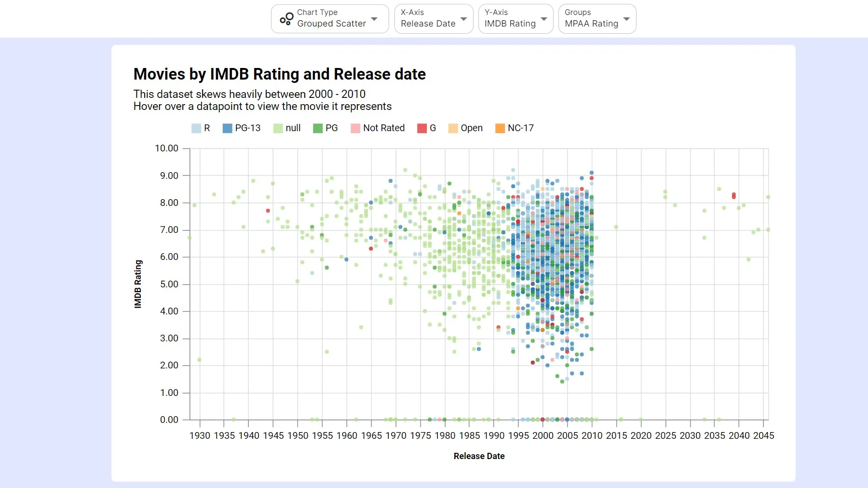868x488 pixels.
Task: Click the isolated datapoint near 1930 at rating 2.2
Action: point(199,360)
